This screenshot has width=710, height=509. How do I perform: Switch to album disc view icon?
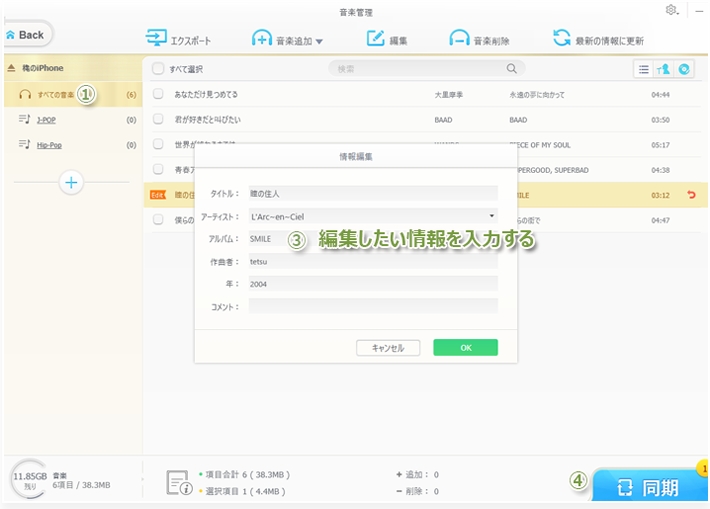684,69
